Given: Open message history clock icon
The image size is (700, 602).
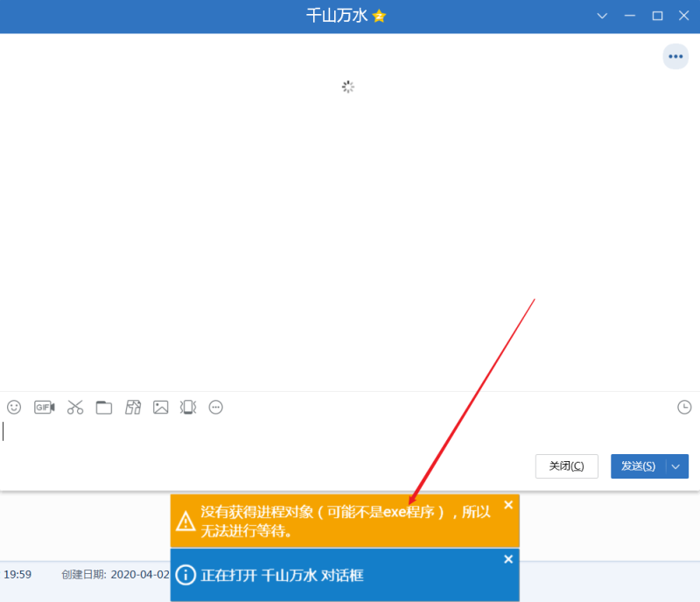Looking at the screenshot, I should [684, 407].
